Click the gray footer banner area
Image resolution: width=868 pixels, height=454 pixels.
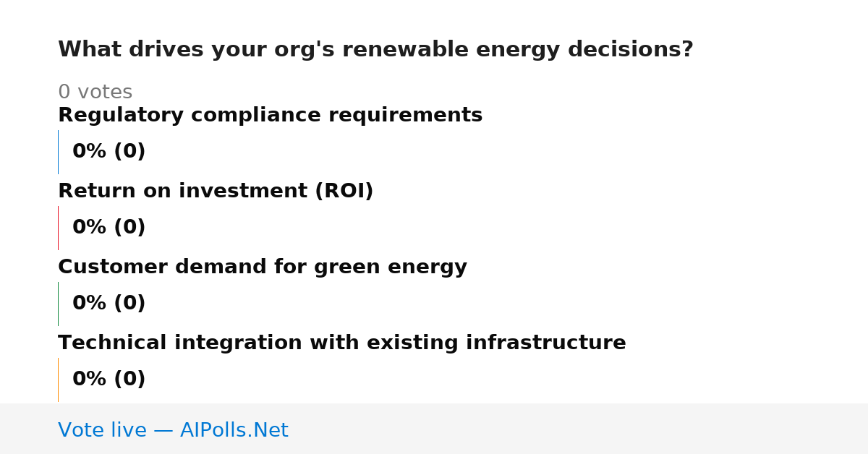pos(434,429)
